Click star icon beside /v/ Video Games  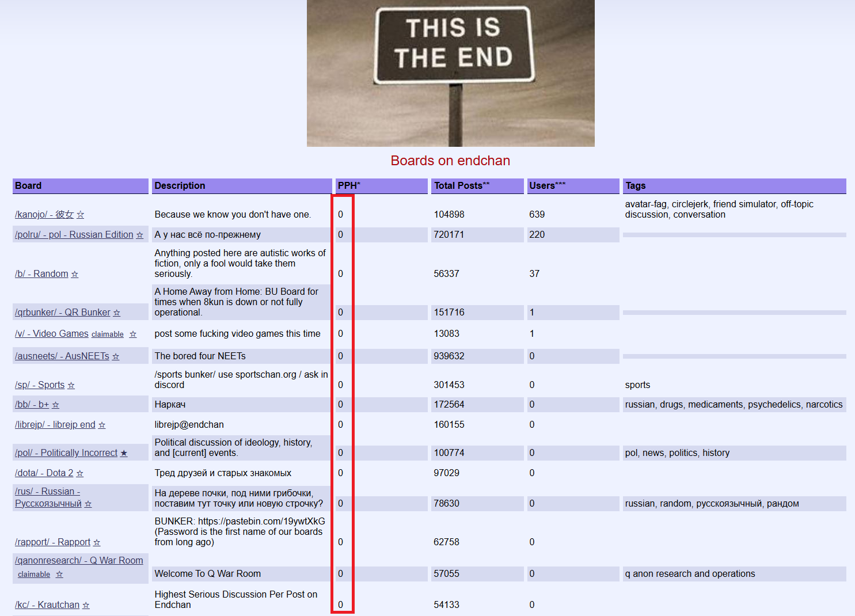(133, 334)
